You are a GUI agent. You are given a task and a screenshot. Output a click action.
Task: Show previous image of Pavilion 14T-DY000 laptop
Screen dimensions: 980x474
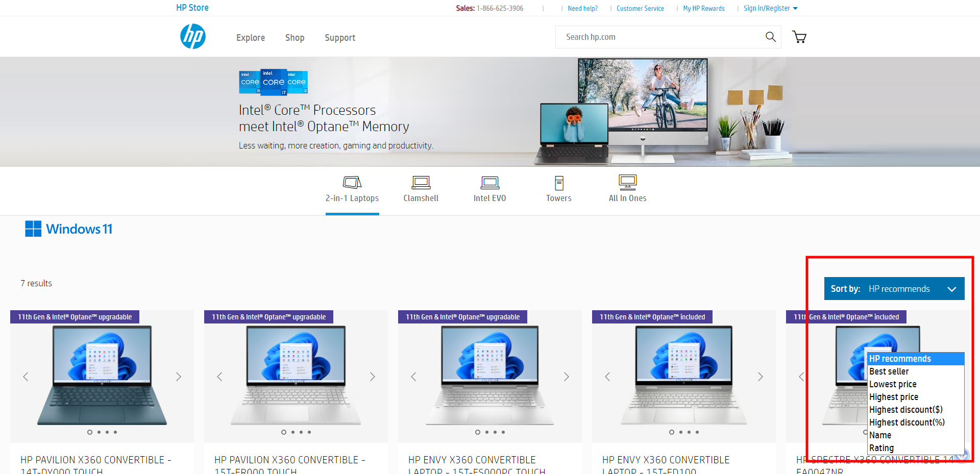26,377
